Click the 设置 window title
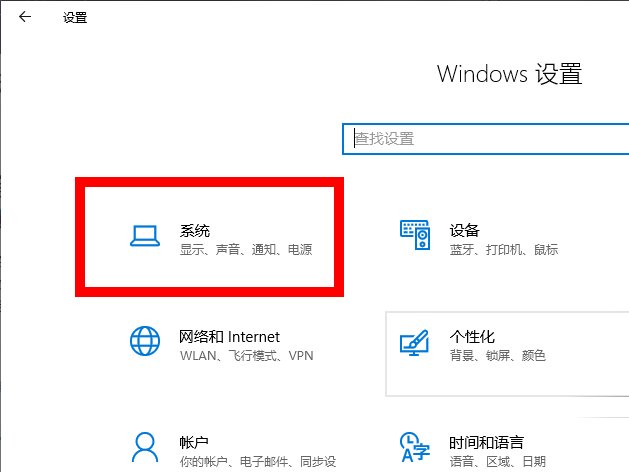Screen dimensions: 629x472 point(75,17)
